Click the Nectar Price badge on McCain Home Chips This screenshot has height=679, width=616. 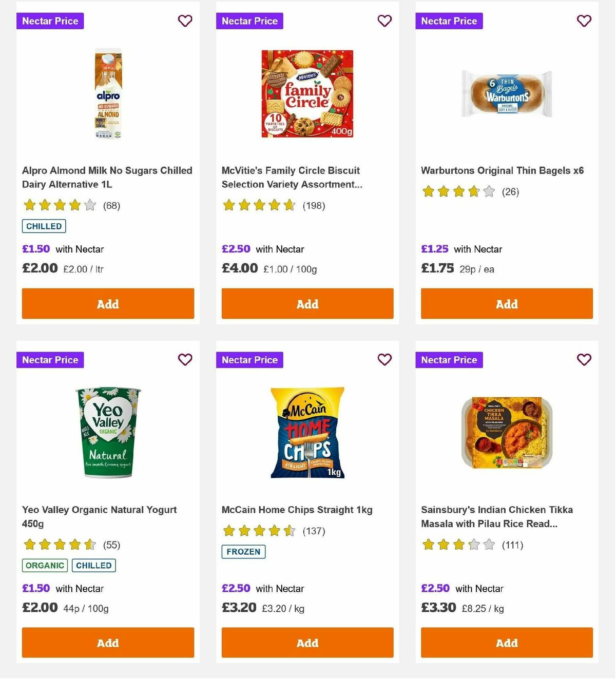(x=249, y=360)
